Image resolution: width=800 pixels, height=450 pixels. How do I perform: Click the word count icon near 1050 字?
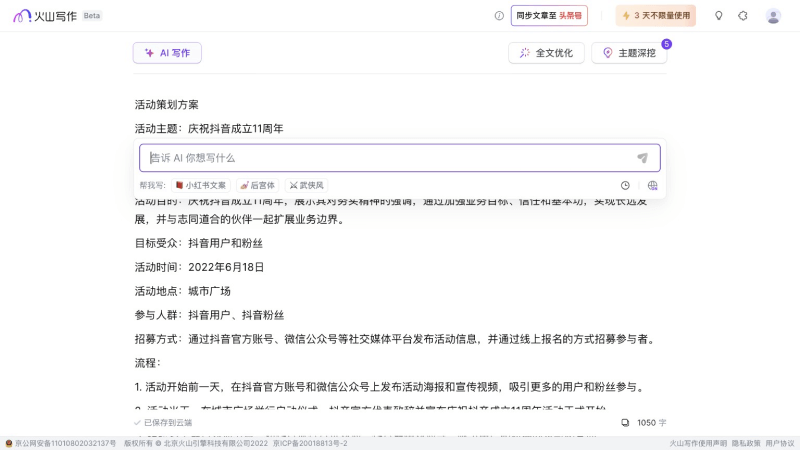(625, 423)
